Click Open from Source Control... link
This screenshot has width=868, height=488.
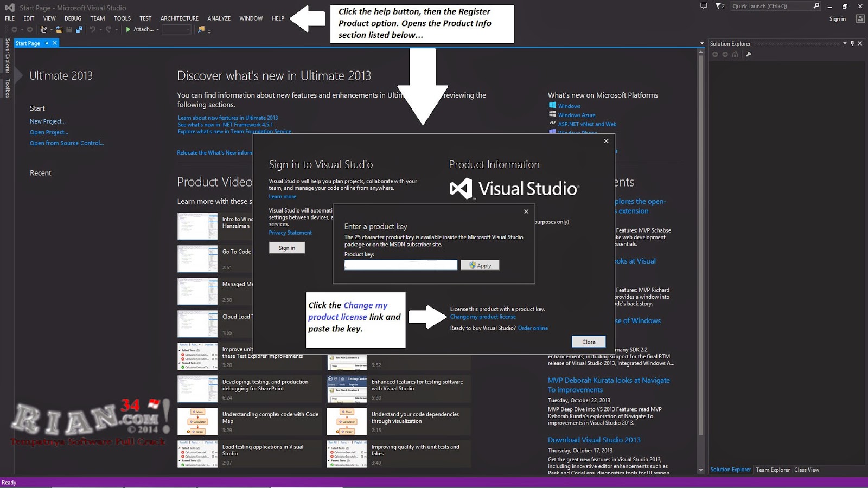click(67, 143)
